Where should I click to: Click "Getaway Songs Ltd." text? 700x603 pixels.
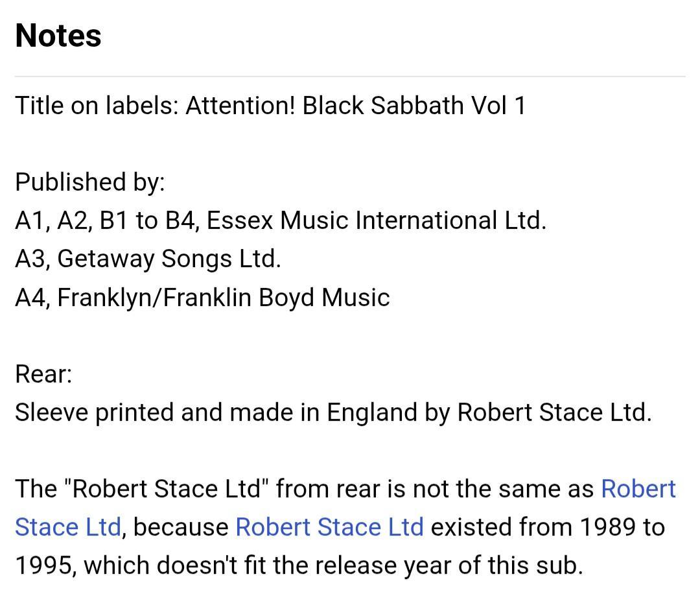[169, 259]
